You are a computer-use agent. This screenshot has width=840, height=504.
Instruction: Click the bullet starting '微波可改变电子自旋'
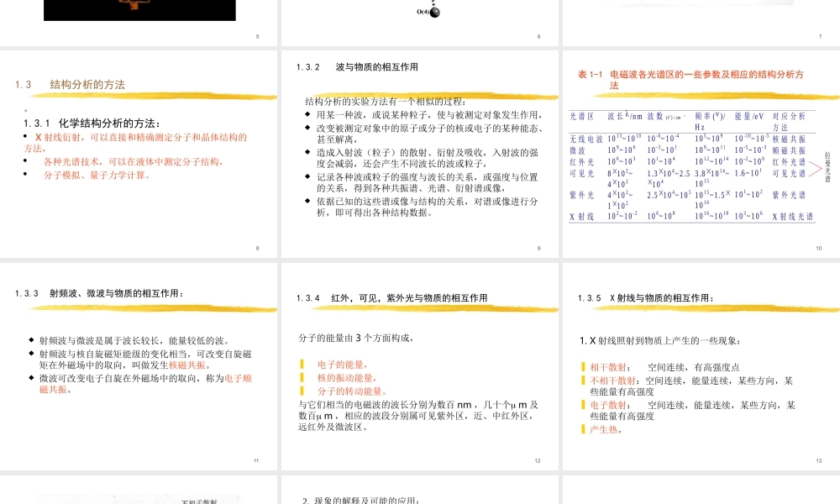pos(145,384)
